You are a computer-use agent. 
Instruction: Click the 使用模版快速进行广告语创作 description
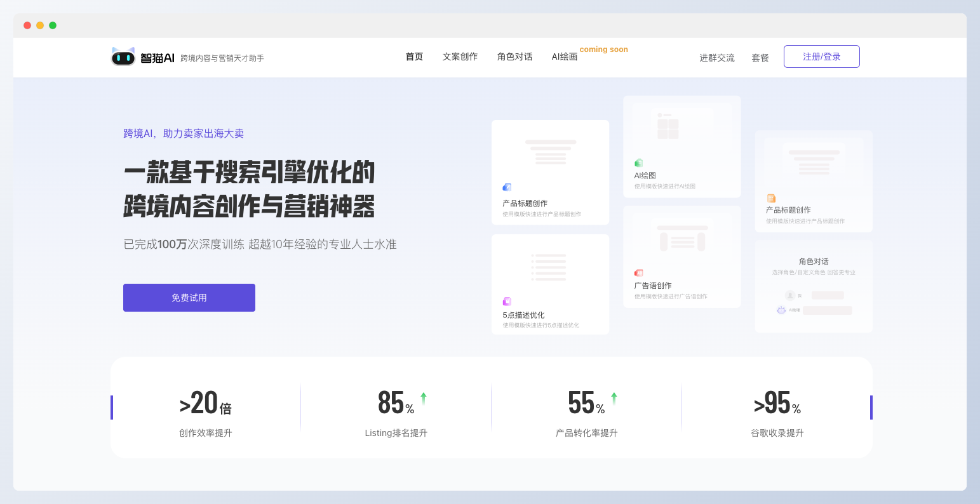coord(671,296)
